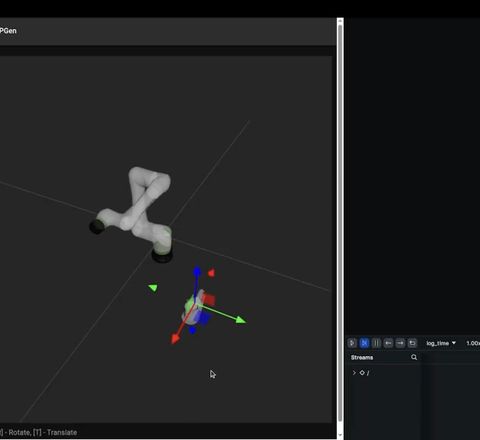Step back one frame using left arrow
The height and width of the screenshot is (440, 480).
click(x=388, y=343)
